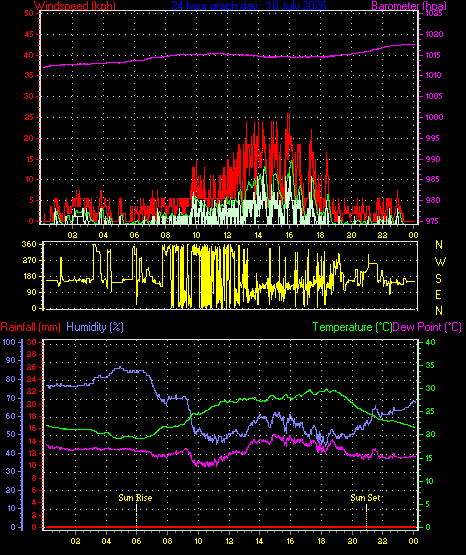Click "100" on the humidity axis
The width and height of the screenshot is (466, 555).
pyautogui.click(x=9, y=342)
